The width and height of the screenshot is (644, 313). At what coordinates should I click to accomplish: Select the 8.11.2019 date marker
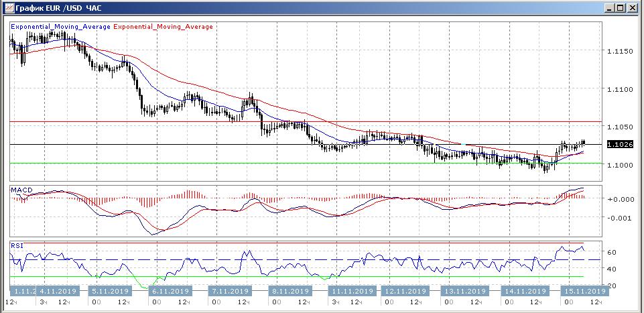[290, 292]
